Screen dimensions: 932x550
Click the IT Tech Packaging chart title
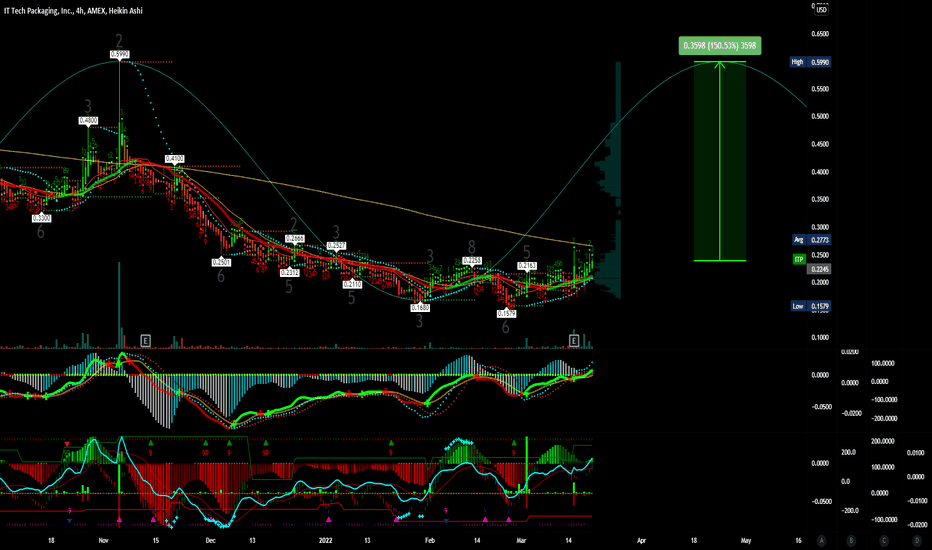pos(73,11)
